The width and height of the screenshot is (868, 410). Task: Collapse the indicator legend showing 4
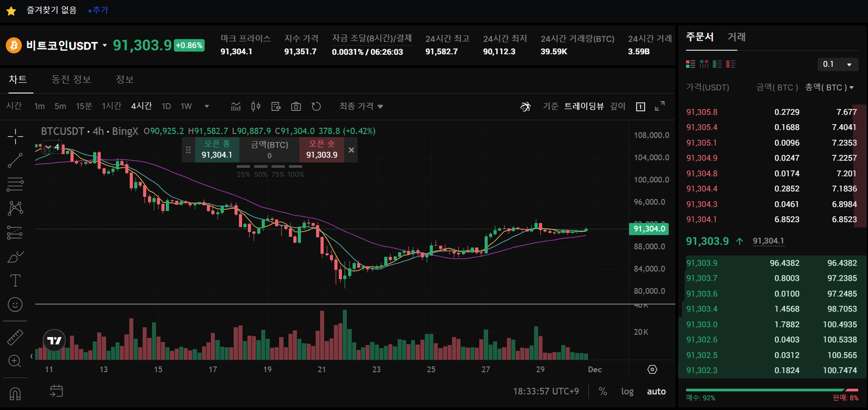pos(52,147)
